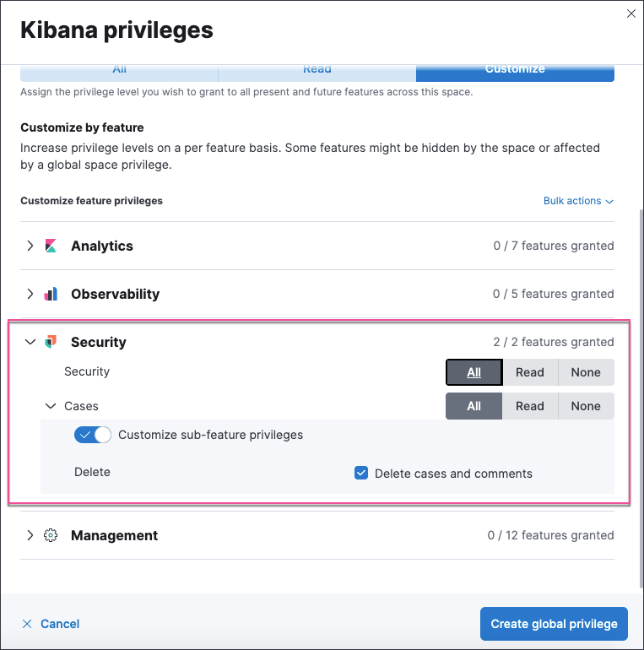Expand the Analytics feature category

pyautogui.click(x=30, y=246)
